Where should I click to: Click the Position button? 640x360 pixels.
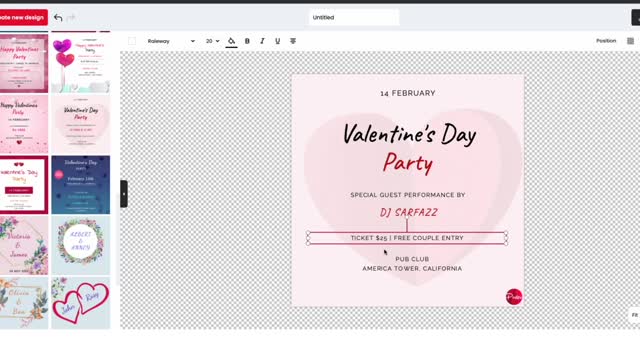606,41
